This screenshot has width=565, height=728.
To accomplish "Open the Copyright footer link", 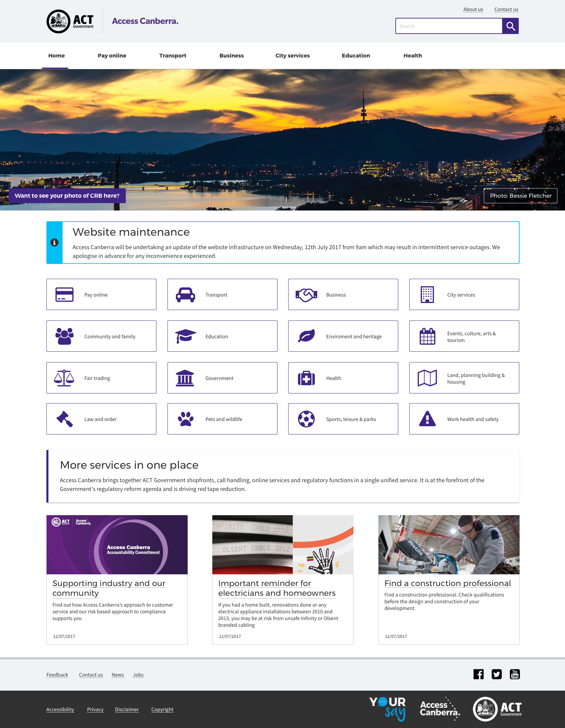I will click(162, 710).
